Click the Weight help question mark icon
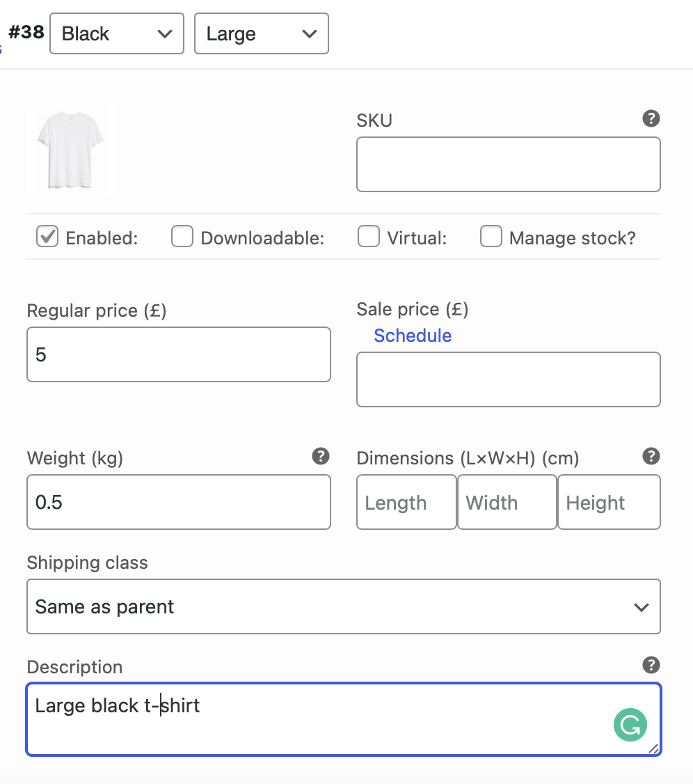Image resolution: width=693 pixels, height=784 pixels. 320,456
